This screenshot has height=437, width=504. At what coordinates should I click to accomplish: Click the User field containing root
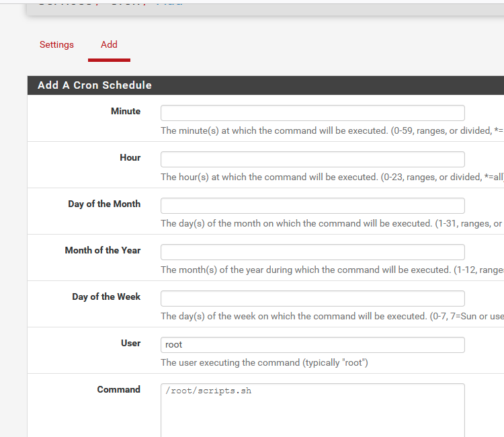312,345
